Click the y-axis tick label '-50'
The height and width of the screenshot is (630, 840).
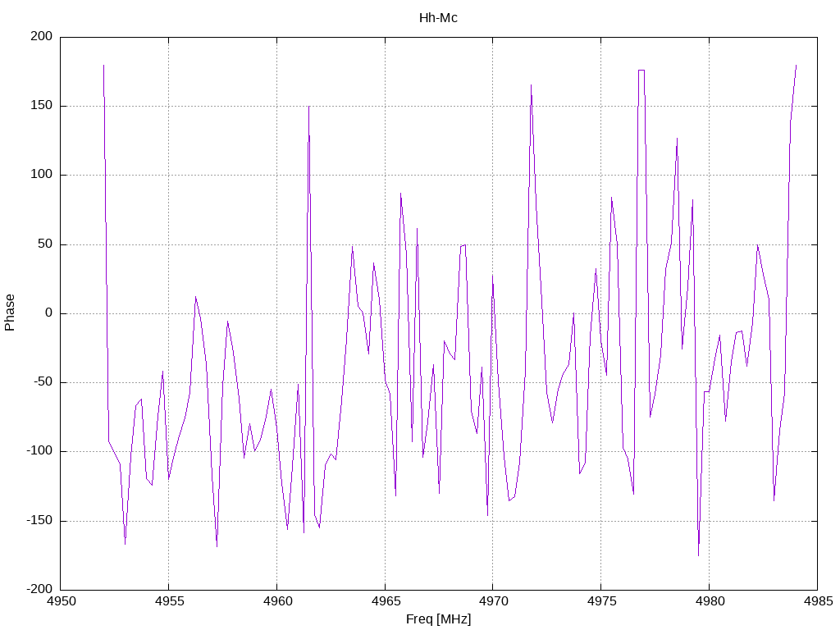[x=43, y=382]
